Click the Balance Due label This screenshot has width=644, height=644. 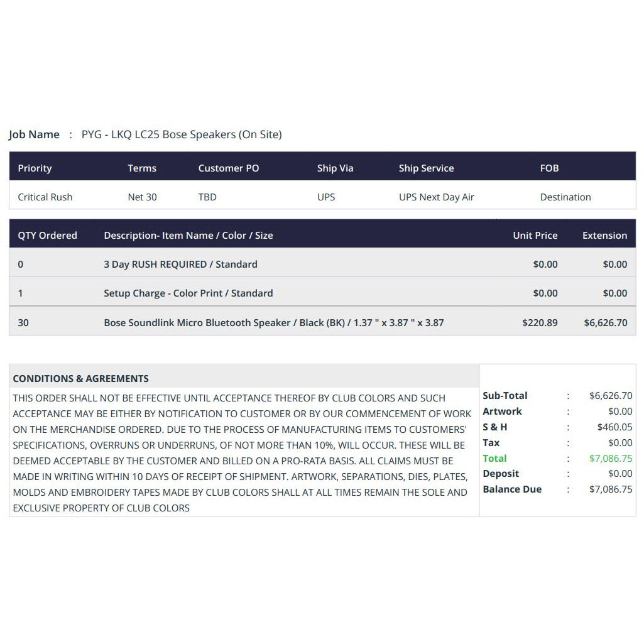point(512,489)
